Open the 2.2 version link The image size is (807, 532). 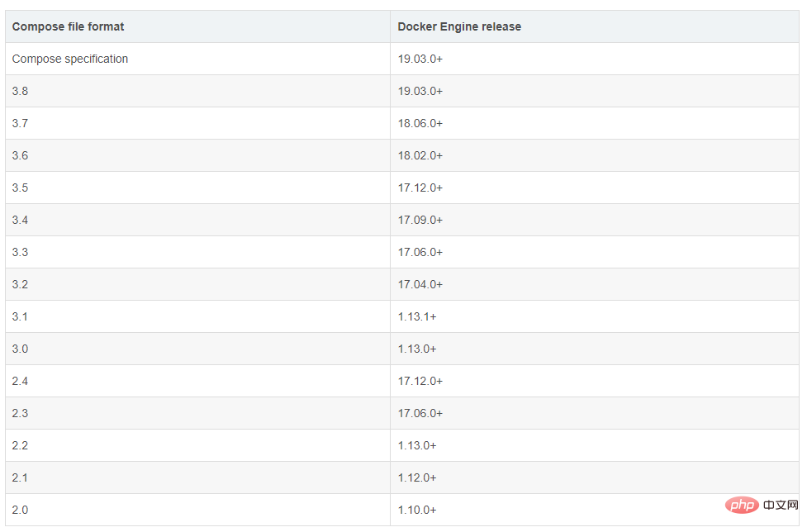[x=20, y=445]
